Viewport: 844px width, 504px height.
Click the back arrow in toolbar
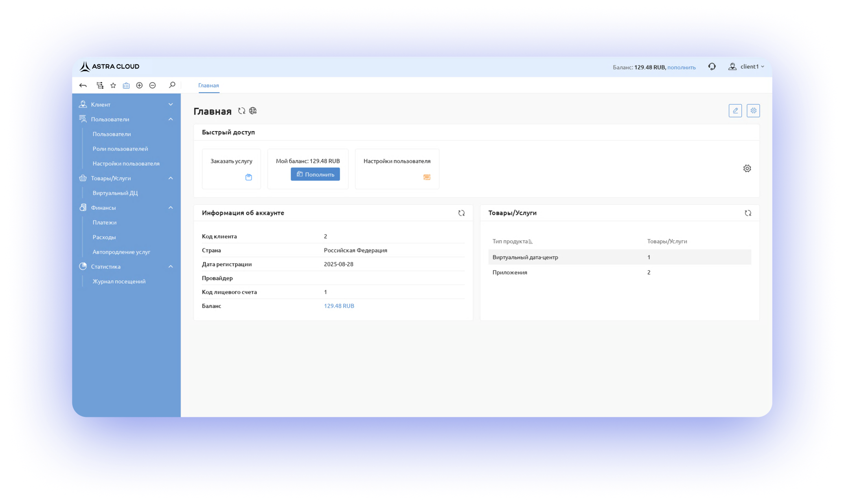click(x=83, y=85)
